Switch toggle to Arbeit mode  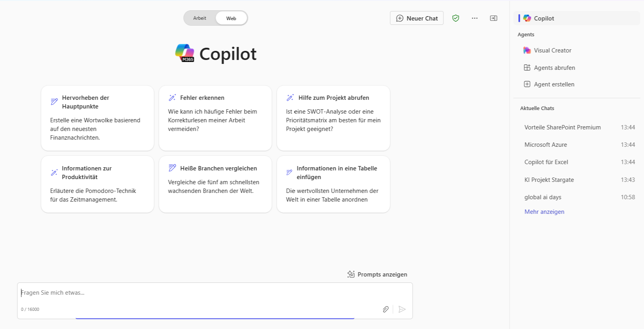(199, 18)
